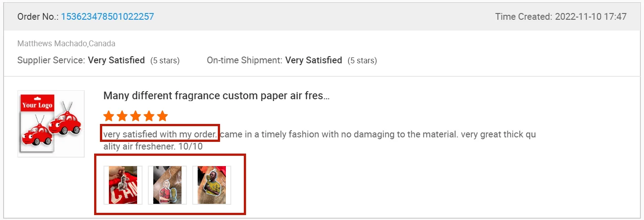Click the highlighted 'very satisfied with my order' text

point(160,134)
